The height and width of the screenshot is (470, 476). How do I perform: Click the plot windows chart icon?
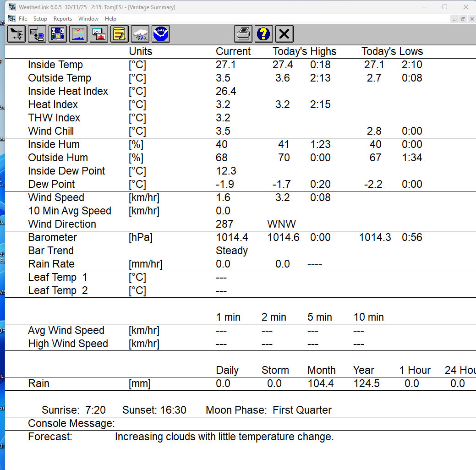(x=99, y=34)
